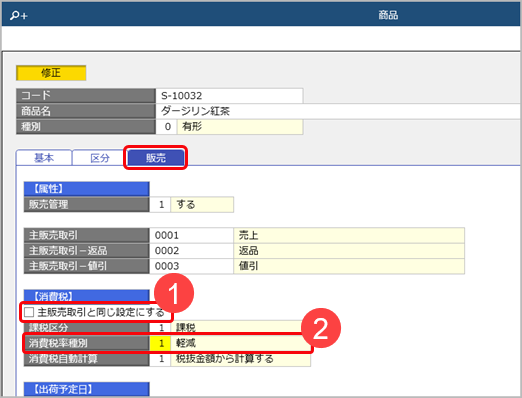
Task: Click the 商品 window title
Action: tap(388, 15)
